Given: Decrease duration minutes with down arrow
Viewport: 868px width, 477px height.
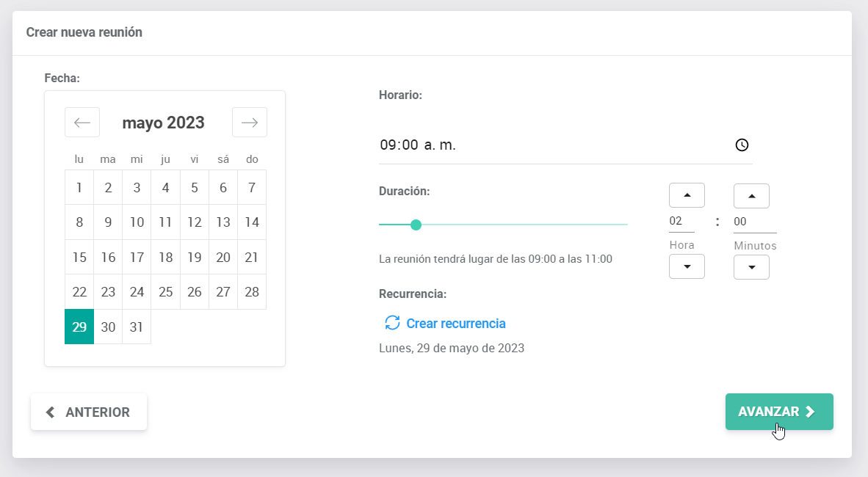Looking at the screenshot, I should coord(751,267).
